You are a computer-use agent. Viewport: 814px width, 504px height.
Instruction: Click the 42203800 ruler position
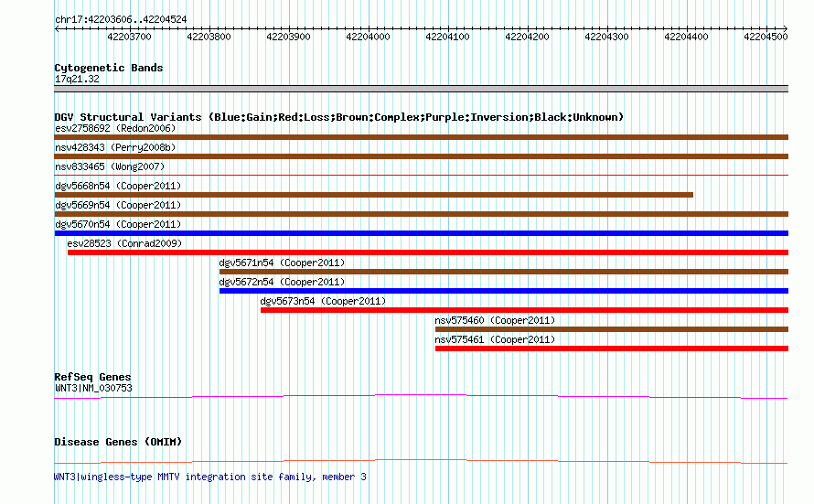pos(209,37)
